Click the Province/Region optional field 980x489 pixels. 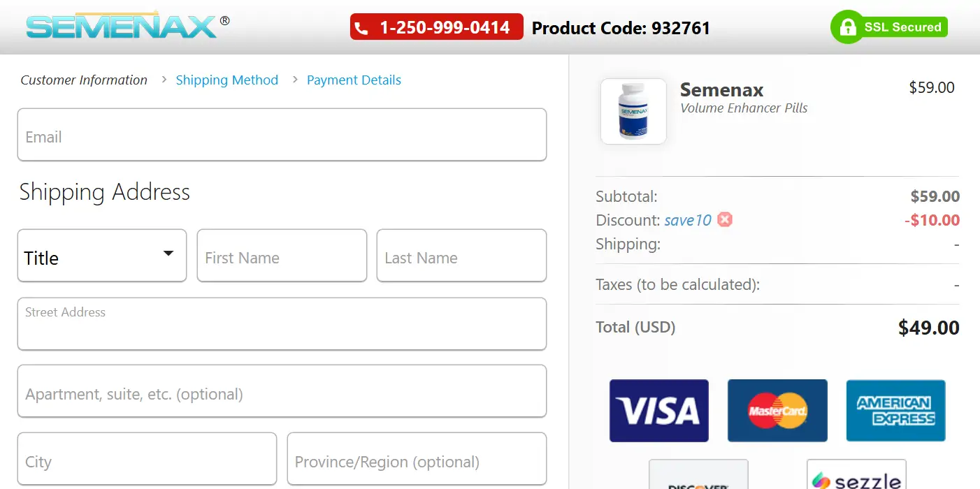tap(416, 459)
